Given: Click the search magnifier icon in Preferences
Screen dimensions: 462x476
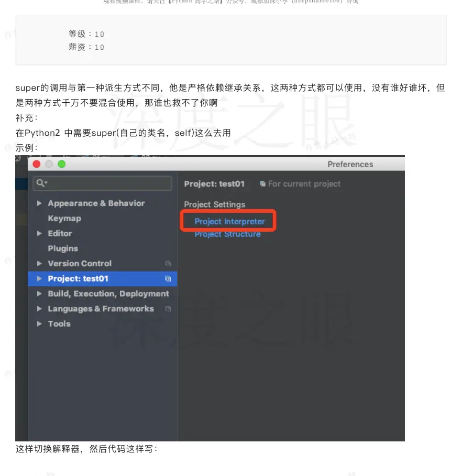Looking at the screenshot, I should 41,183.
